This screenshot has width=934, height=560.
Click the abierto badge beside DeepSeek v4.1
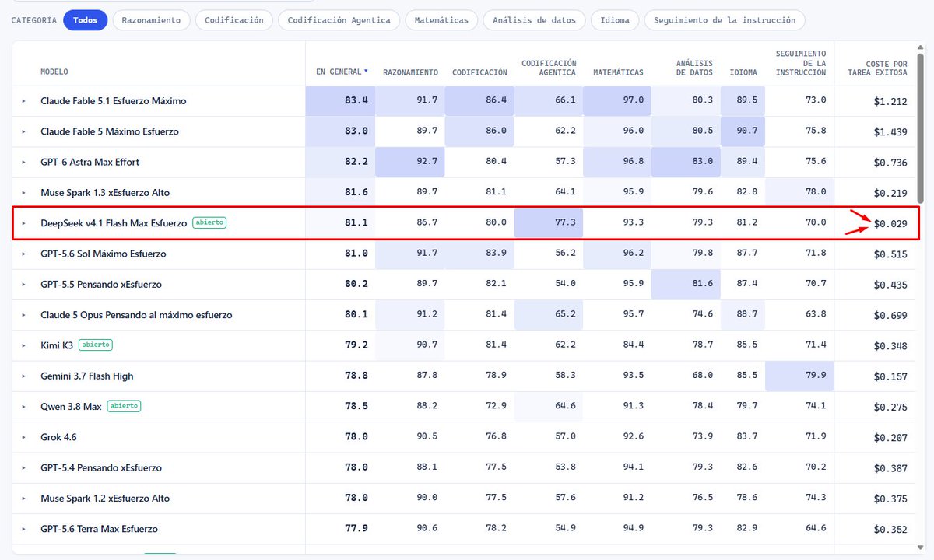(209, 222)
